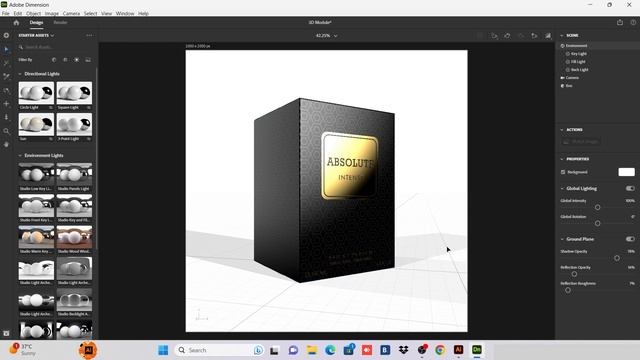Open the Starter Assets dropdown
Viewport: 640px width, 360px height.
pyautogui.click(x=36, y=36)
